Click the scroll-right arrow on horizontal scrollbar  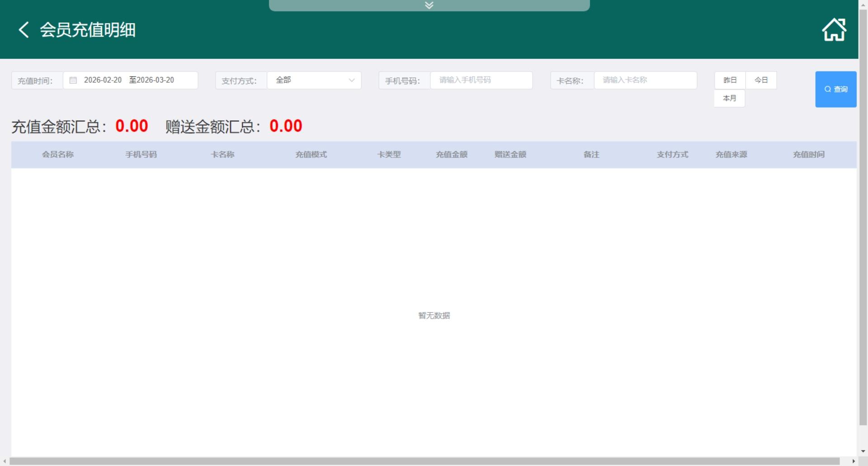click(x=854, y=461)
